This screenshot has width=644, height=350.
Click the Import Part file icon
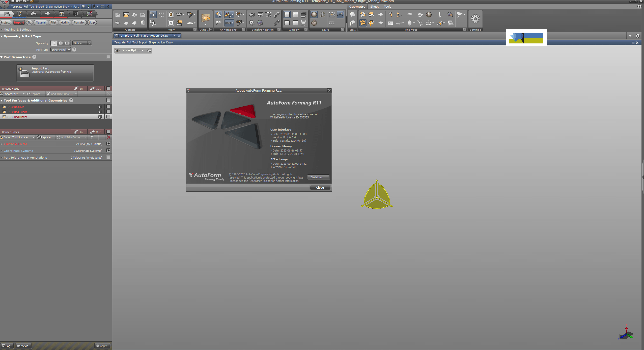click(x=24, y=72)
